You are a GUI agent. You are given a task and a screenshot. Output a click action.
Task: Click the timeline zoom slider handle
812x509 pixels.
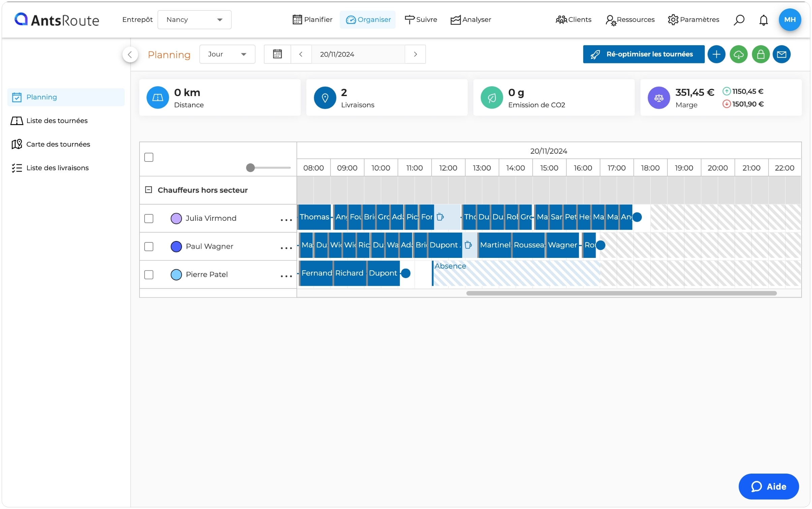250,168
